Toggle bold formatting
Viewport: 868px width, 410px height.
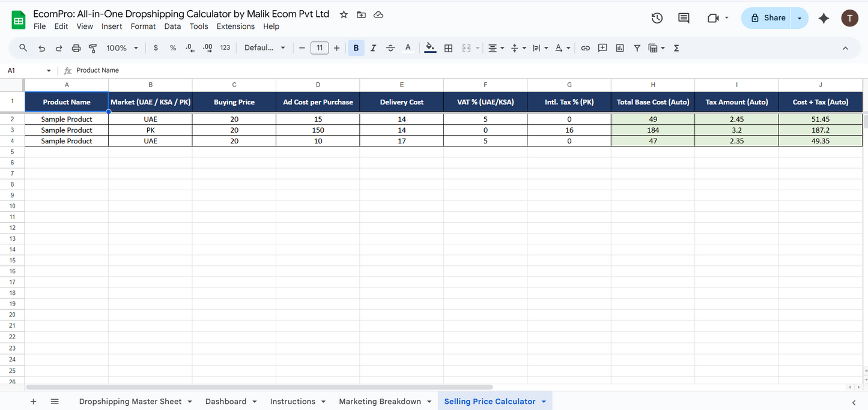coord(356,48)
